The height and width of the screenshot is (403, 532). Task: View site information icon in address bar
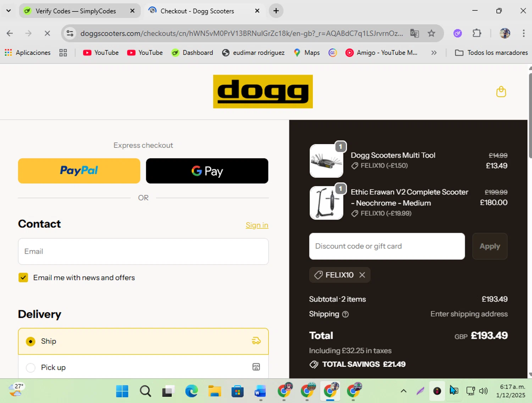pyautogui.click(x=70, y=33)
